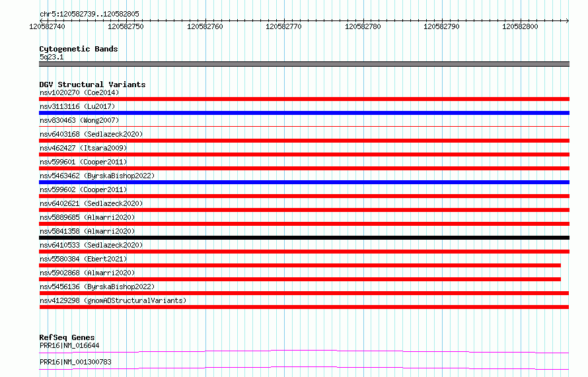Open variant nsv1020270 (Coe2014) label
Image resolution: width=588 pixels, height=377 pixels.
pos(79,92)
